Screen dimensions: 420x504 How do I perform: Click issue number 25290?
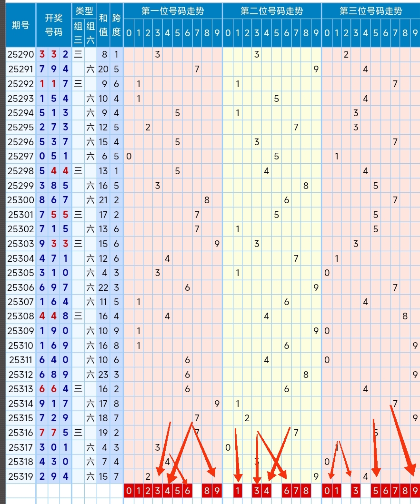point(20,55)
